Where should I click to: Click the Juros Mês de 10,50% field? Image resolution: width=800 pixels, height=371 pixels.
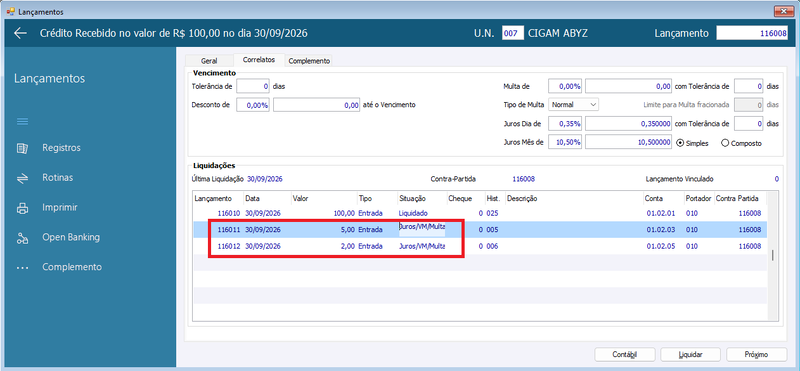pos(565,142)
